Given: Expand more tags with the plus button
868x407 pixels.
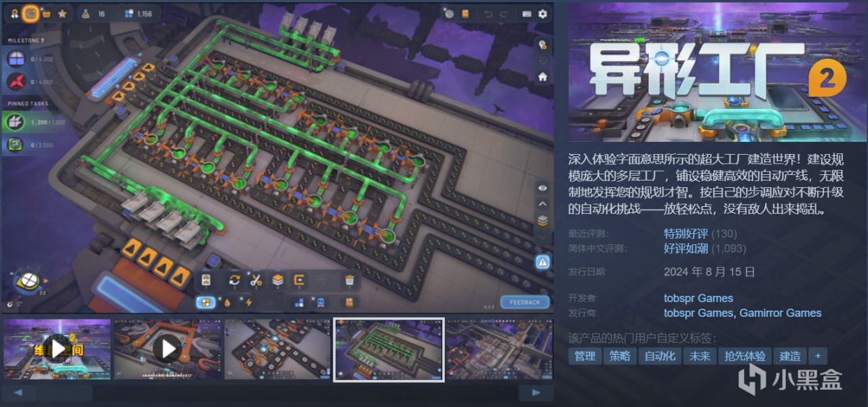Looking at the screenshot, I should click(818, 356).
